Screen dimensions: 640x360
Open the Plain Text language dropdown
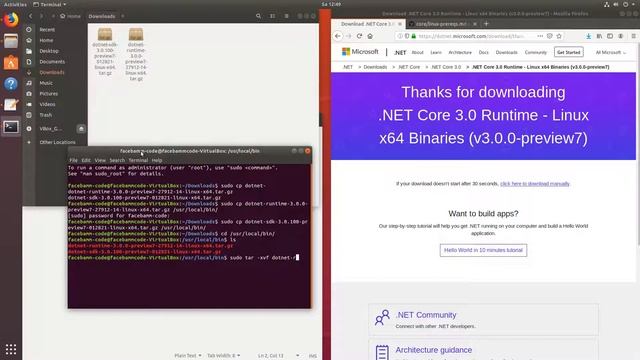tap(188, 356)
